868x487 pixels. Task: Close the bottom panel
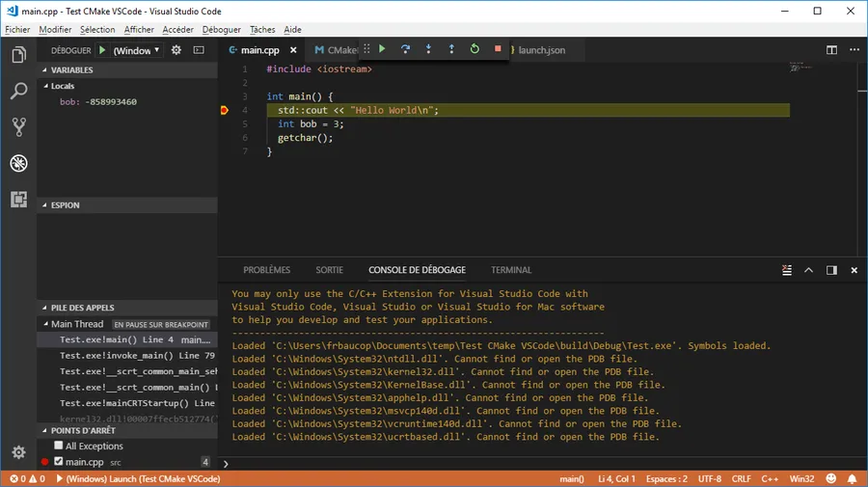coord(854,270)
